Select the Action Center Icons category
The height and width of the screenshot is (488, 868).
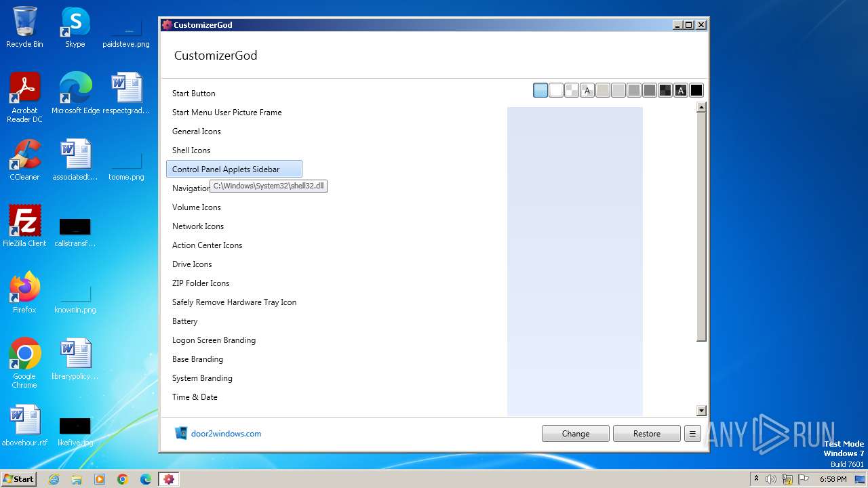point(234,245)
